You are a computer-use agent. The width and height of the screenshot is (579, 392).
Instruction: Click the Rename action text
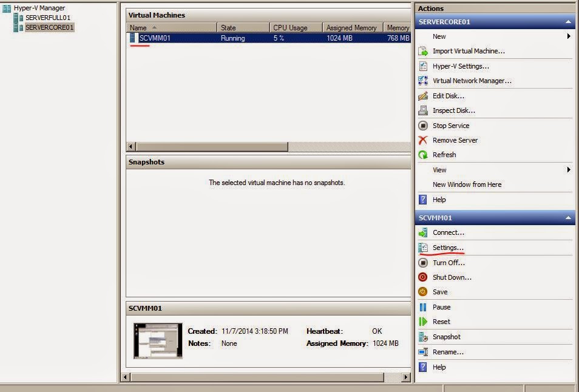(x=448, y=352)
